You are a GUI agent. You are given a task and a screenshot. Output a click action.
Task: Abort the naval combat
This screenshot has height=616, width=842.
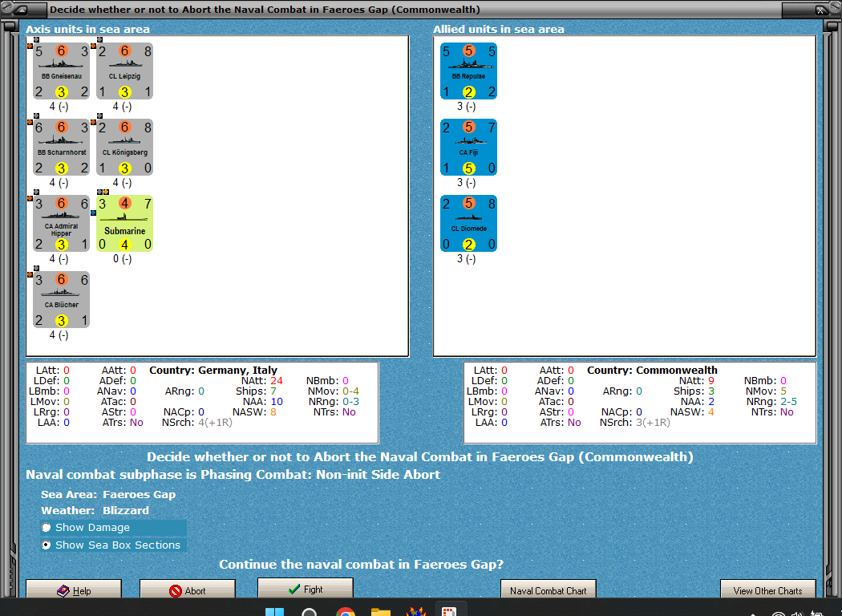(x=188, y=590)
